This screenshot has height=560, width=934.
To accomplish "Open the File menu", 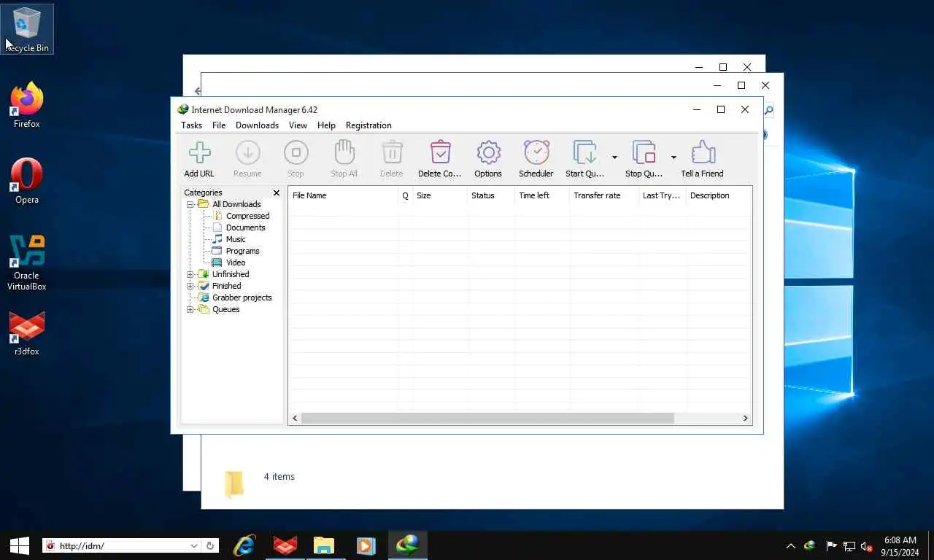I will tap(219, 125).
